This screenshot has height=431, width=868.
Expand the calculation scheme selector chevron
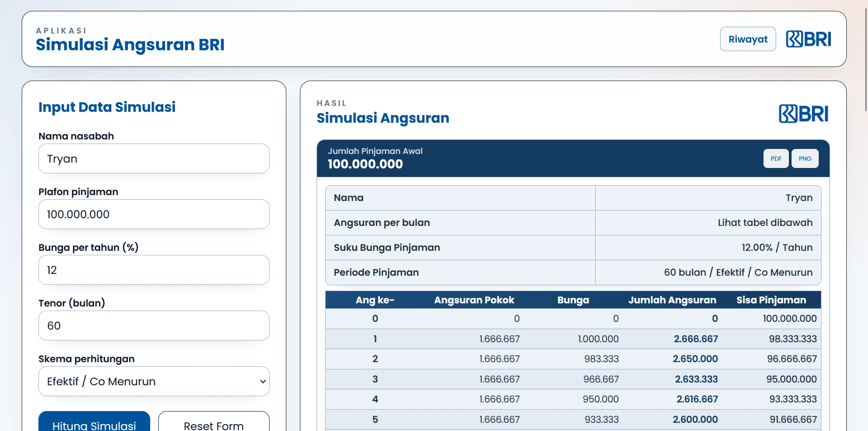click(262, 381)
